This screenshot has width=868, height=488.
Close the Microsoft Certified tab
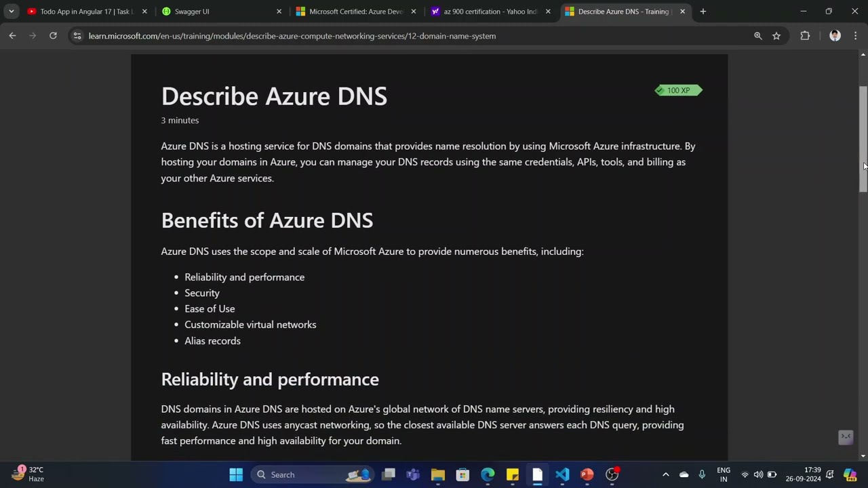[x=414, y=12]
